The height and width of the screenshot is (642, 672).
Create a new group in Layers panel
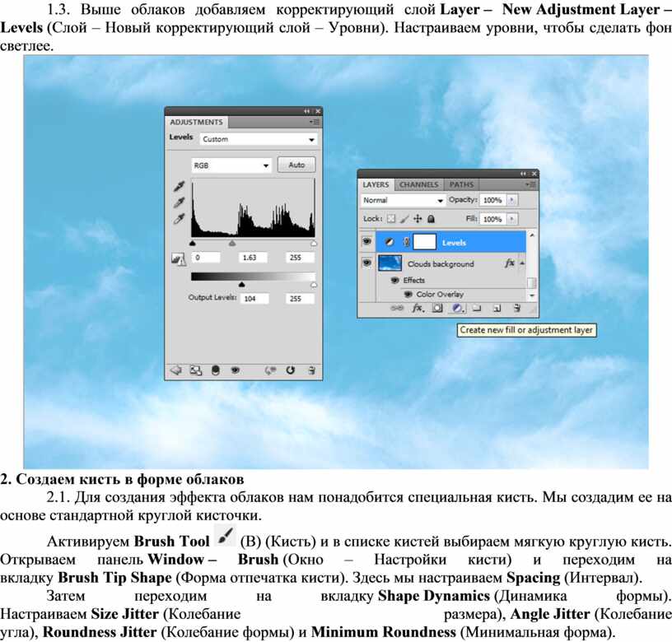477,308
